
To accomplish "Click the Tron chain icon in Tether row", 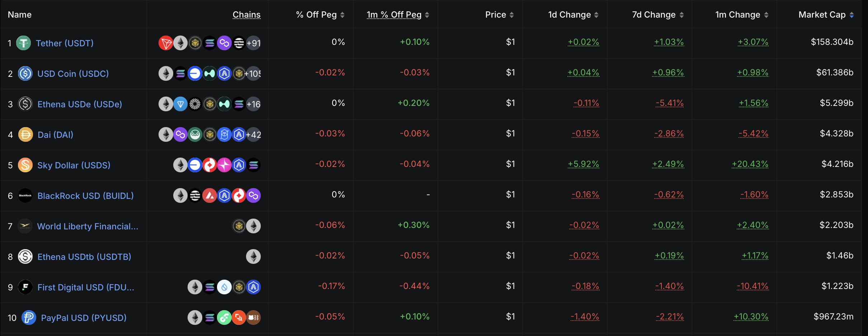I will [x=166, y=43].
